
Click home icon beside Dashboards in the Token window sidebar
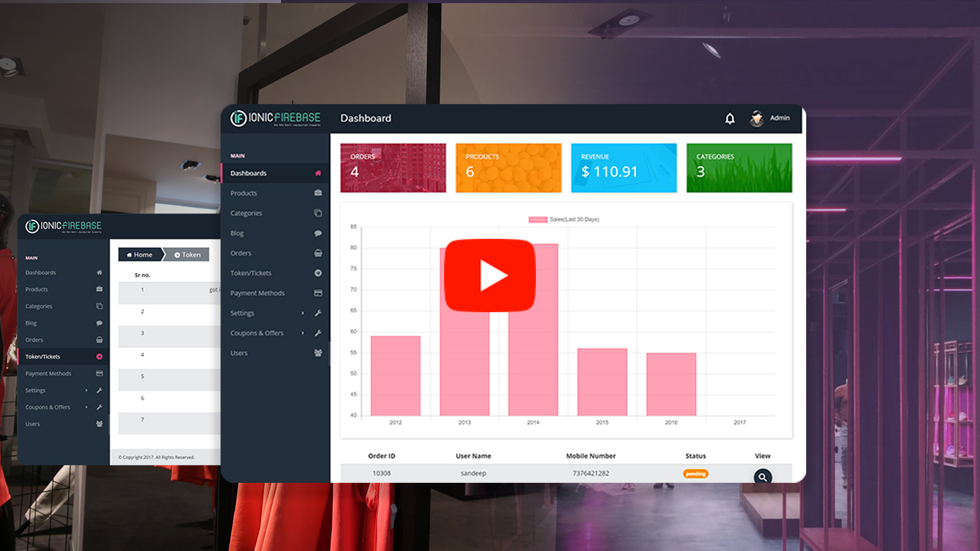(x=100, y=272)
